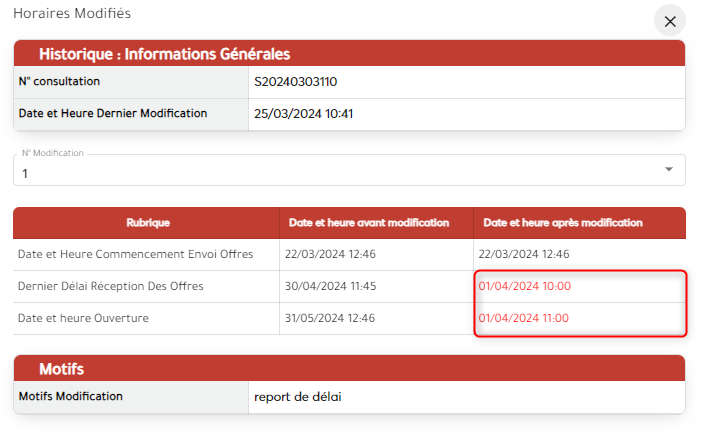The image size is (702, 434).
Task: Click the red modified date 01/04/2024 10:00
Action: pyautogui.click(x=525, y=286)
